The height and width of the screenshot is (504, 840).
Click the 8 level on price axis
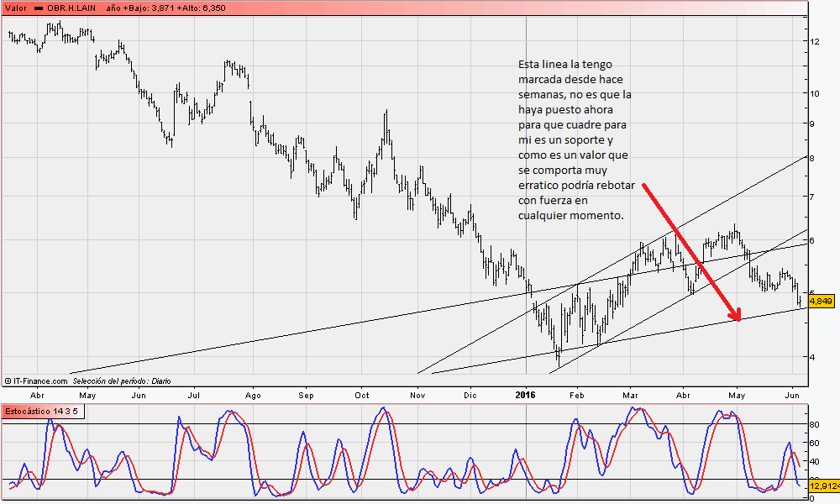coord(813,157)
